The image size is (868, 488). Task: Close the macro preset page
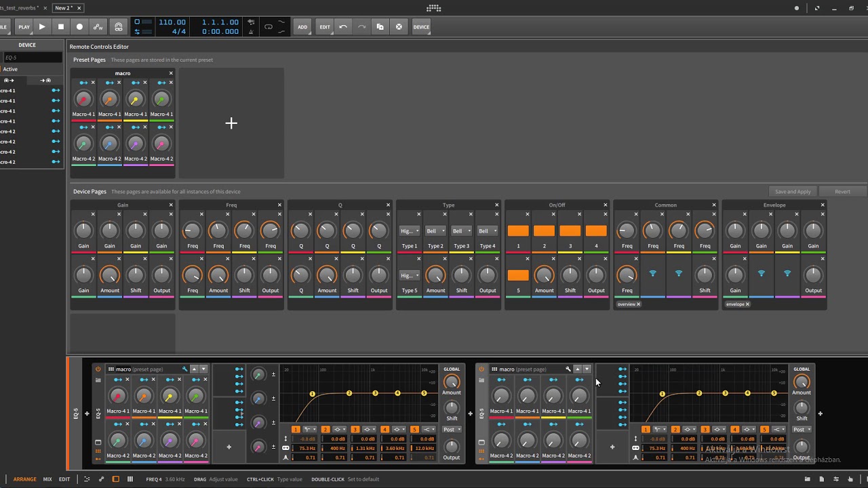tap(171, 73)
